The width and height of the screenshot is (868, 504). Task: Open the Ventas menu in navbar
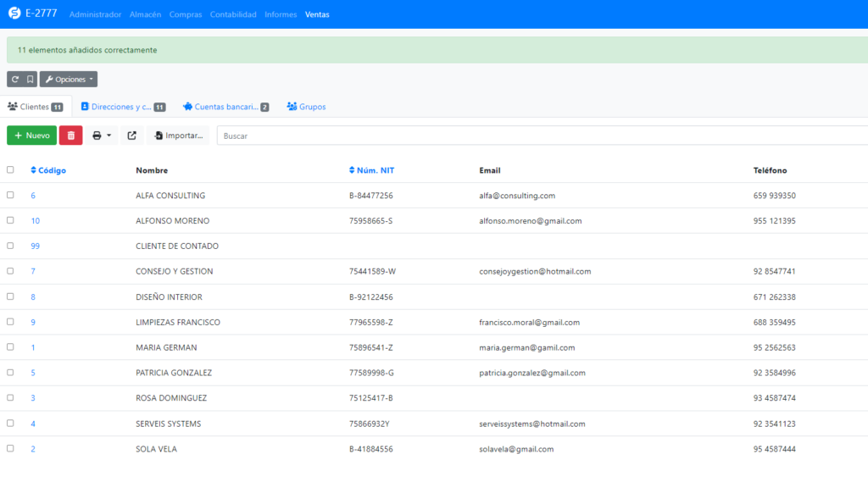tap(317, 14)
